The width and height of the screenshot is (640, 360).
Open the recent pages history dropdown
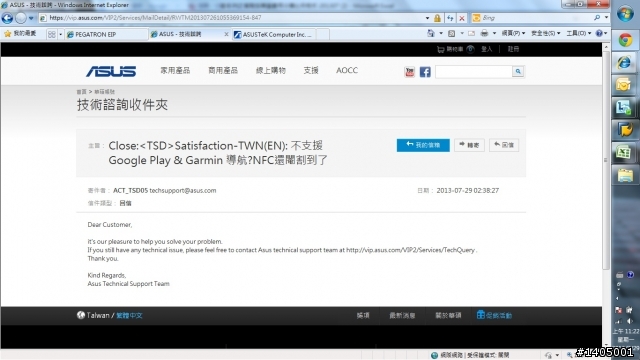coord(31,18)
